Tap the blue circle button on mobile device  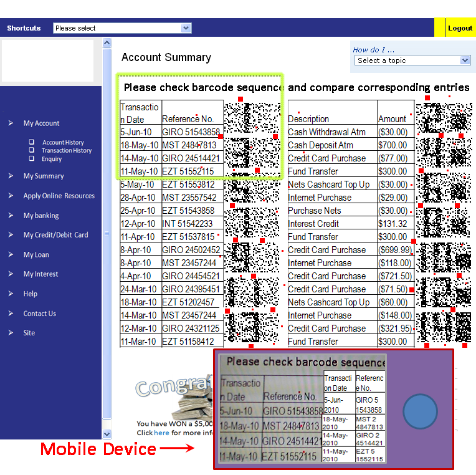420,411
